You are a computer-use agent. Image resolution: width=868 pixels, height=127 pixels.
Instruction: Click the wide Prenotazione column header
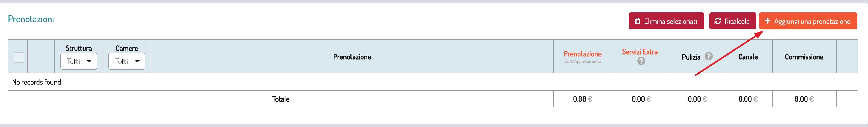[352, 57]
